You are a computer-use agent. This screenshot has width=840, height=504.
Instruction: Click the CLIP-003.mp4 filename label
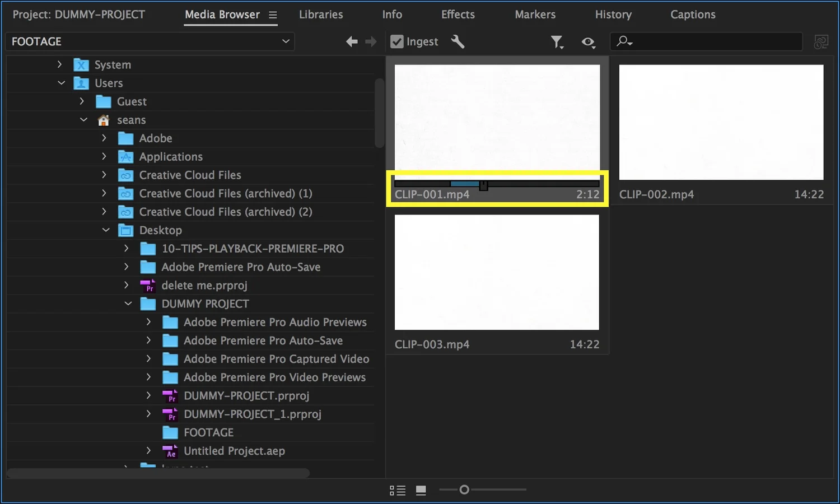coord(432,344)
